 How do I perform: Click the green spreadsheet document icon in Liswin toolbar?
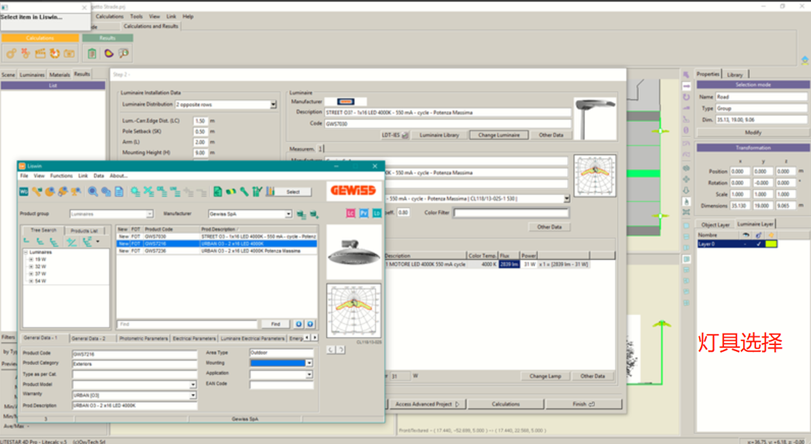click(x=218, y=191)
